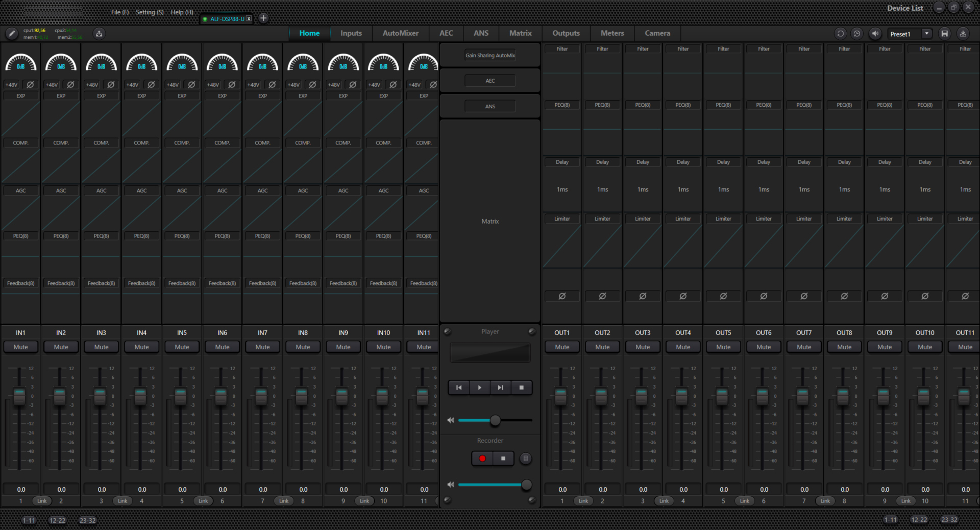Click the top toolbar speaker icon
Image resolution: width=980 pixels, height=530 pixels.
click(x=875, y=34)
